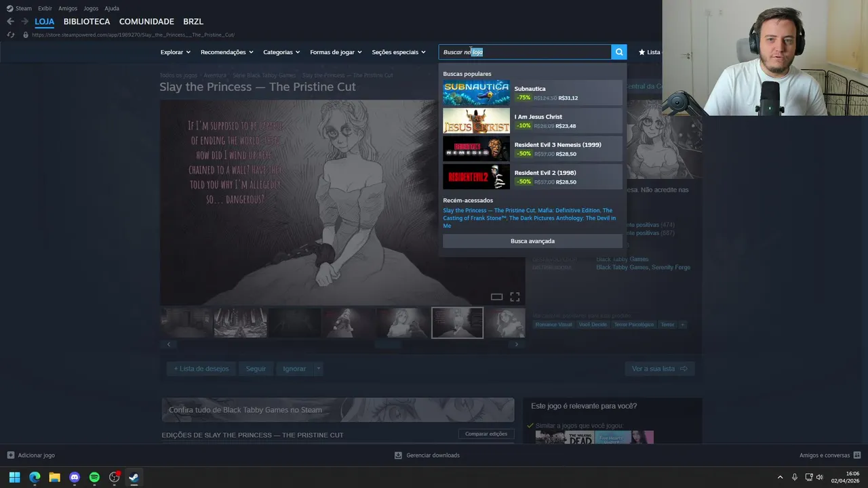Go forward with the right arrow
This screenshot has height=488, width=868.
coord(24,22)
